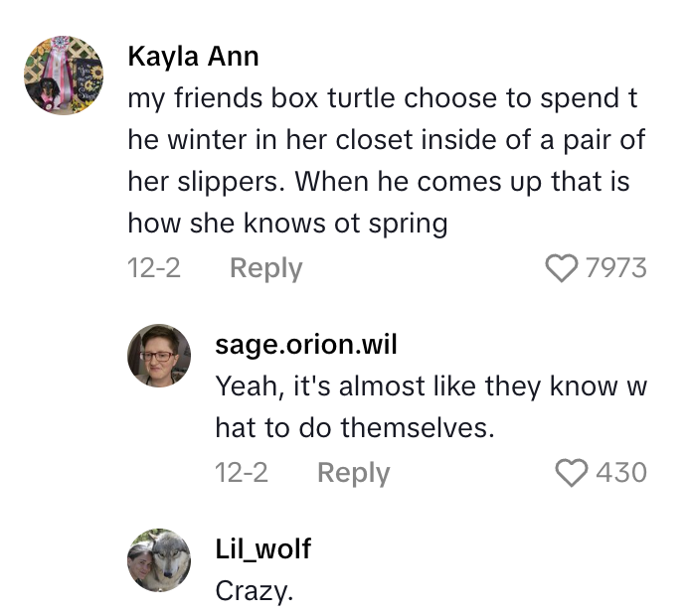
Task: Open Lil_wolf's profile avatar
Action: [159, 559]
